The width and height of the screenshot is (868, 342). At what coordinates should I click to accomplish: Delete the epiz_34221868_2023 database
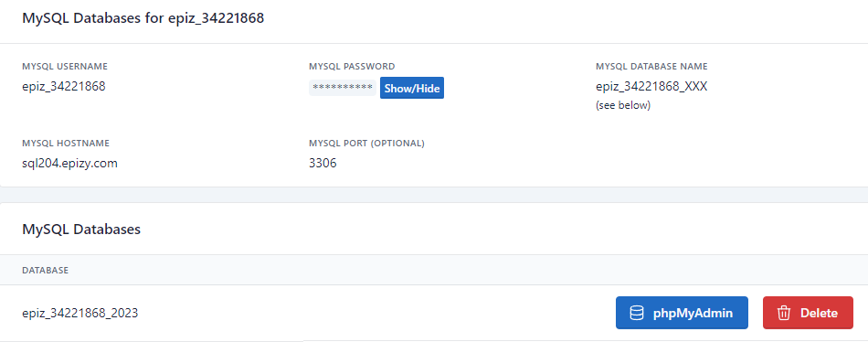tap(808, 313)
